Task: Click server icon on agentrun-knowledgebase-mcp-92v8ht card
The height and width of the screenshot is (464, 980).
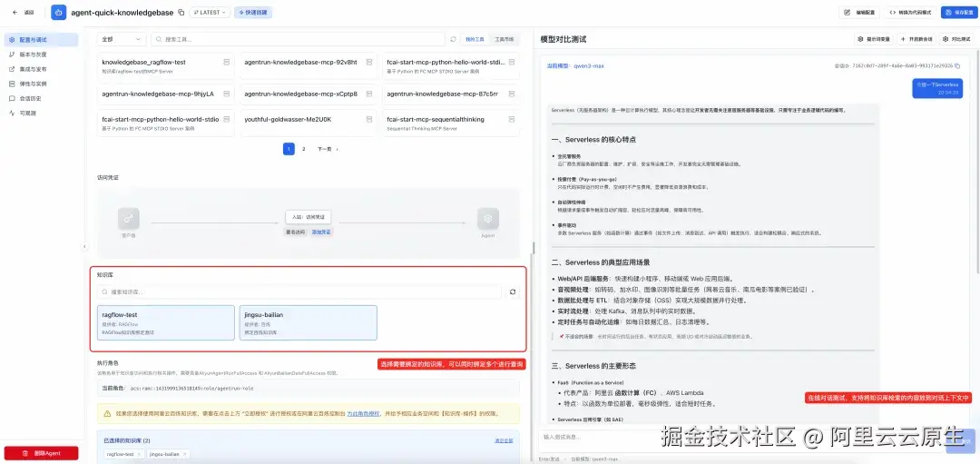Action: 369,62
